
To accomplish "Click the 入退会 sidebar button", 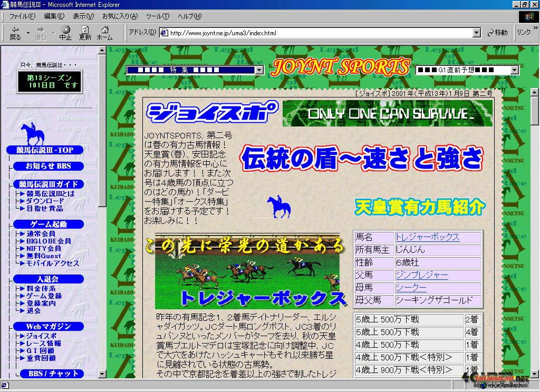I will coord(48,279).
